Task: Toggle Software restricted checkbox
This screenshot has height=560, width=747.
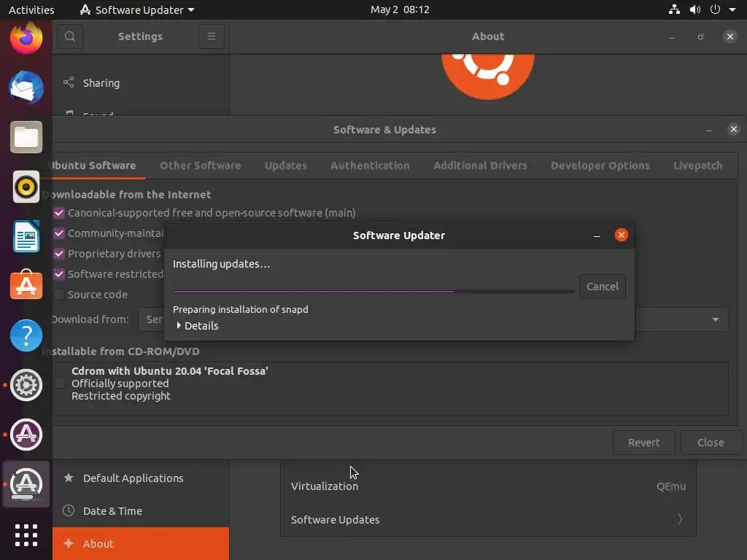Action: 59,274
